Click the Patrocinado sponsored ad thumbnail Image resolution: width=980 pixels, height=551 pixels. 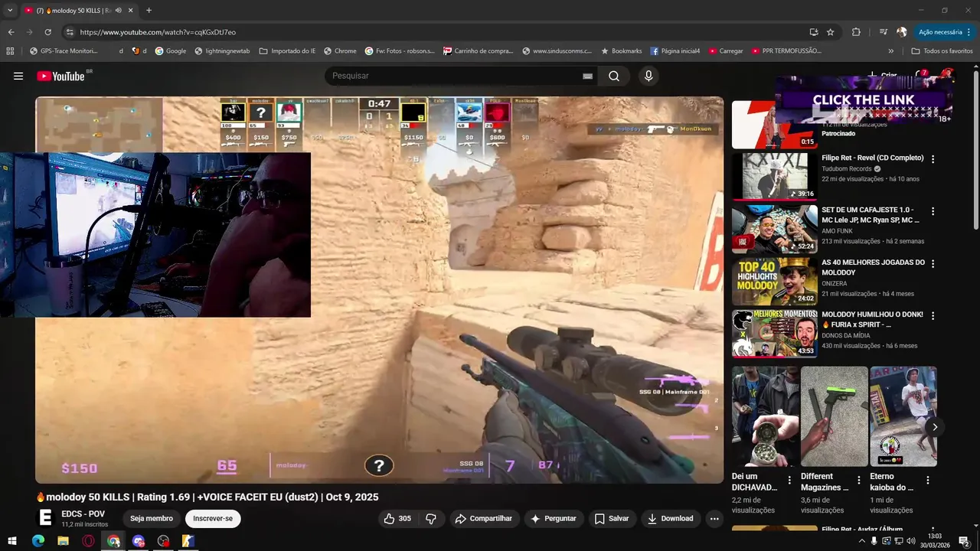pyautogui.click(x=774, y=125)
